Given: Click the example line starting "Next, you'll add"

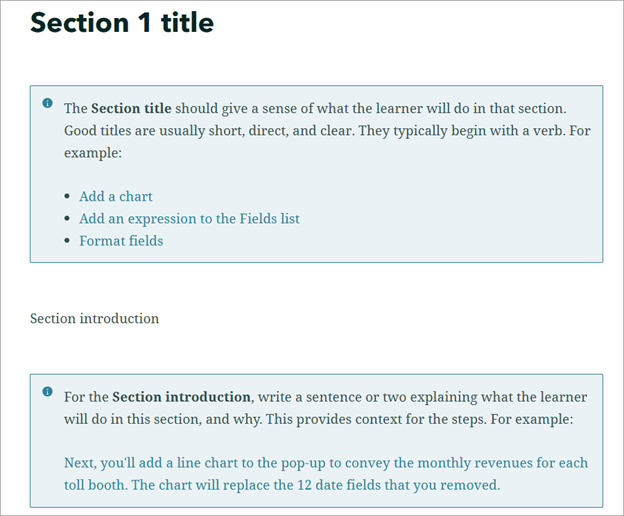Looking at the screenshot, I should [150, 463].
